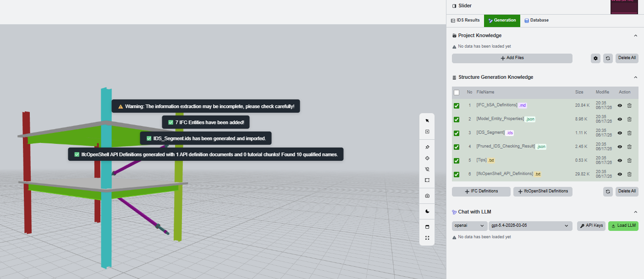Uncheck the Pruned_IDS_Checking_Result row checkbox
The width and height of the screenshot is (644, 279).
coord(457,147)
